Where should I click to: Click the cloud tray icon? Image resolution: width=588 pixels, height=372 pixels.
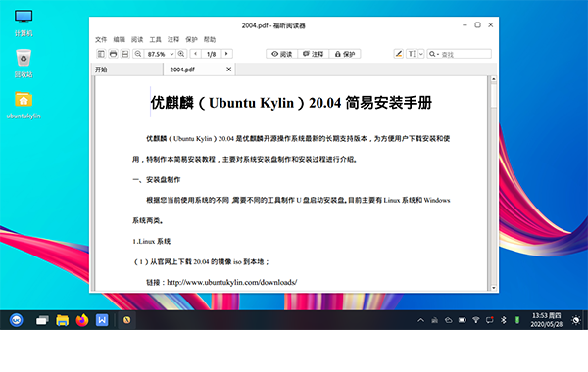coord(449,320)
